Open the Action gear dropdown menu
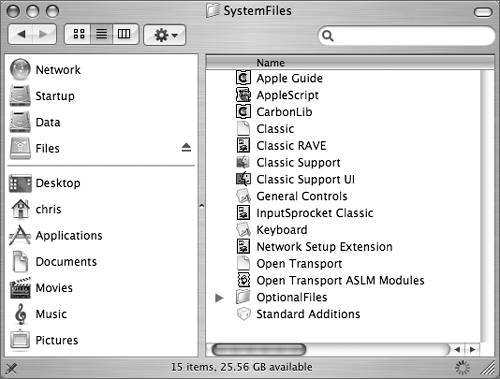 [x=165, y=35]
